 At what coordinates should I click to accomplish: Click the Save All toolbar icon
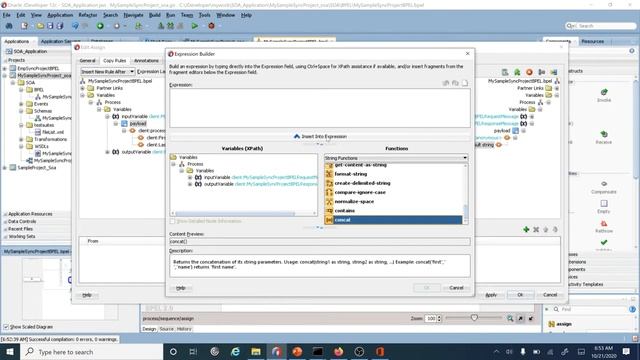60,26
